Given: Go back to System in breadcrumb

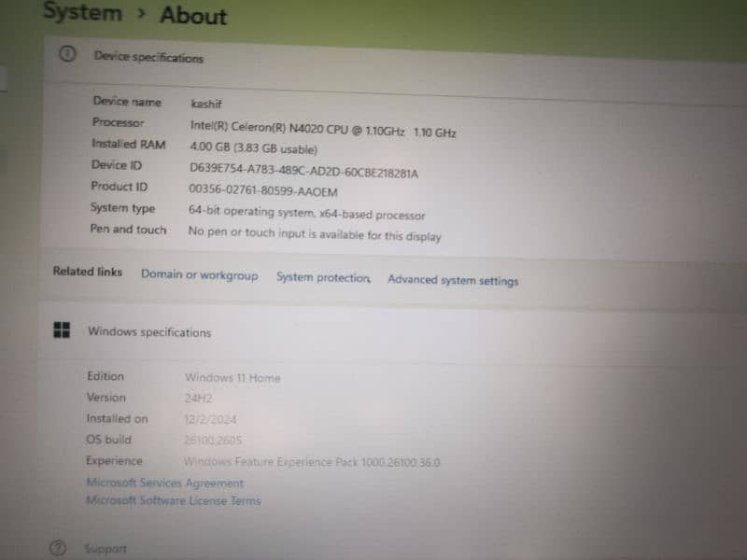Looking at the screenshot, I should (82, 11).
